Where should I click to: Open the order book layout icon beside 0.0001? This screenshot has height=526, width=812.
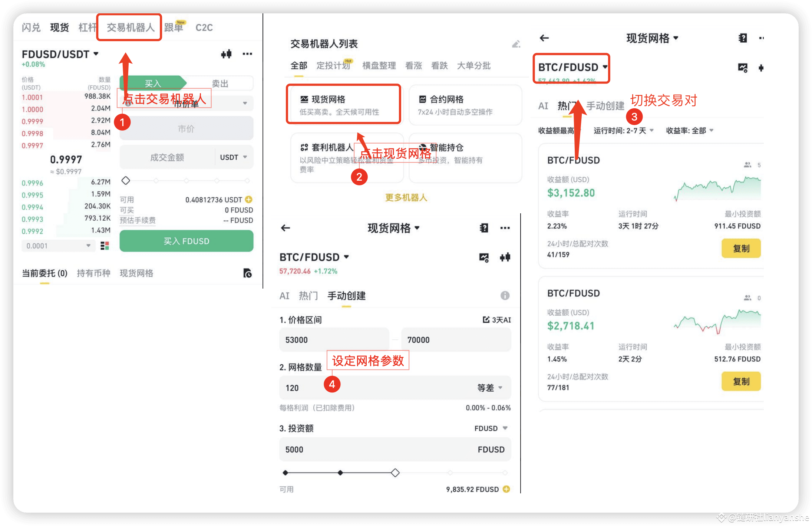tap(105, 245)
